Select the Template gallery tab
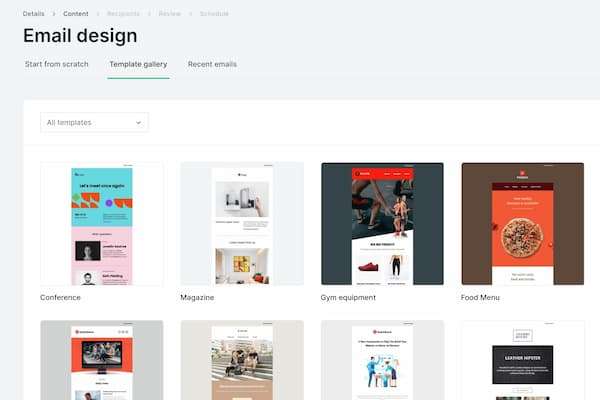Image resolution: width=600 pixels, height=400 pixels. click(138, 64)
